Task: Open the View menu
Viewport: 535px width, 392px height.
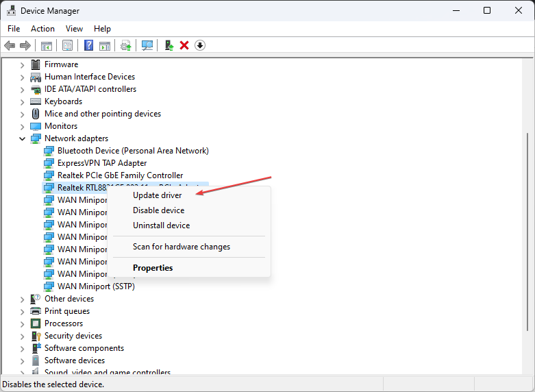Action: tap(74, 29)
